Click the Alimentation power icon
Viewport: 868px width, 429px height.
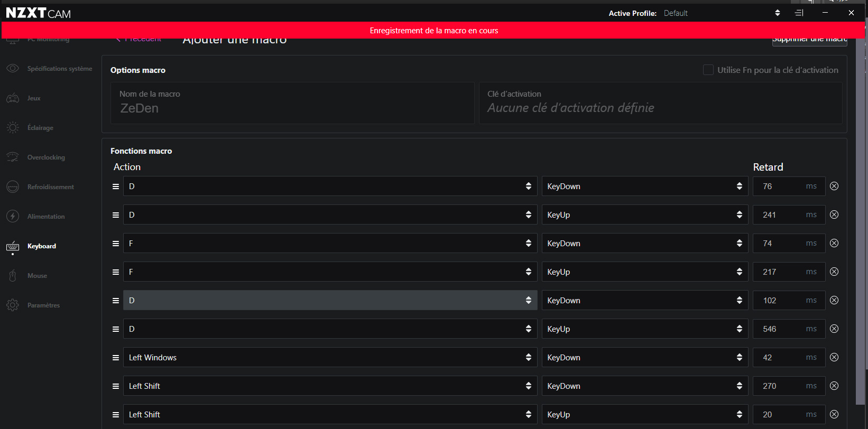coord(13,217)
